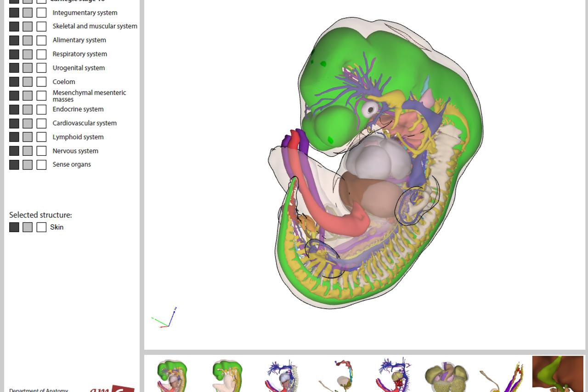Viewport: 588px width, 392px height.
Task: Open the Department of Anatomy link
Action: point(39,390)
